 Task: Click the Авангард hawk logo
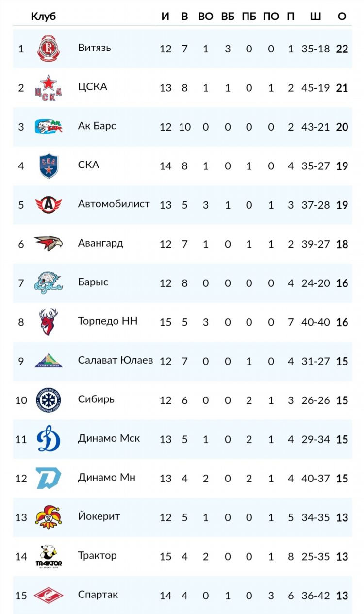[48, 244]
